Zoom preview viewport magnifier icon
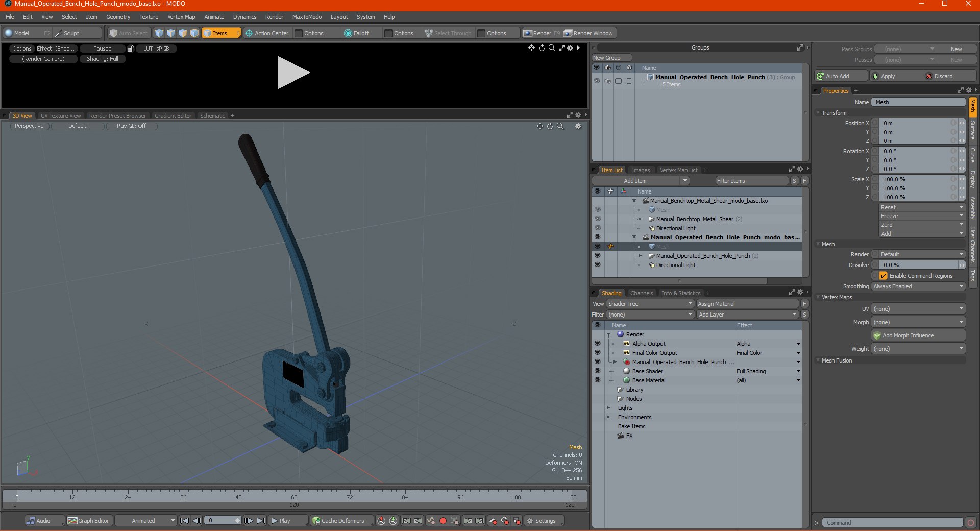The height and width of the screenshot is (531, 980). pyautogui.click(x=552, y=48)
